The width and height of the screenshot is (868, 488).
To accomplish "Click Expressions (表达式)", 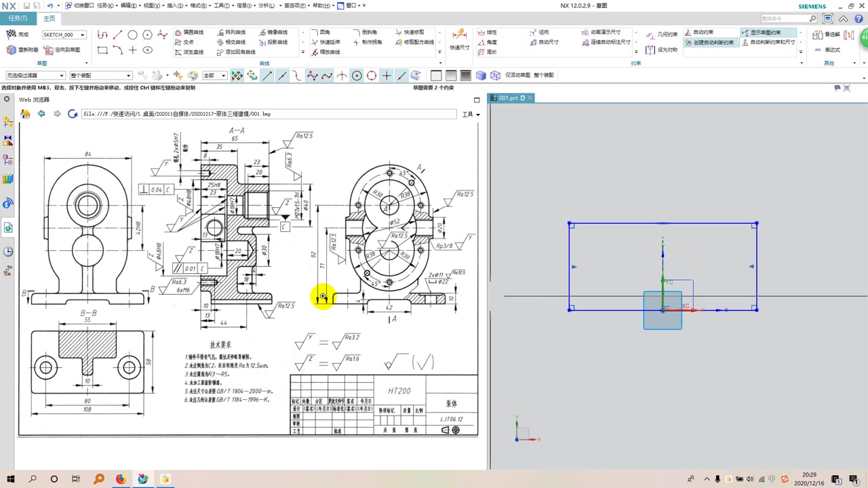I will coord(827,49).
